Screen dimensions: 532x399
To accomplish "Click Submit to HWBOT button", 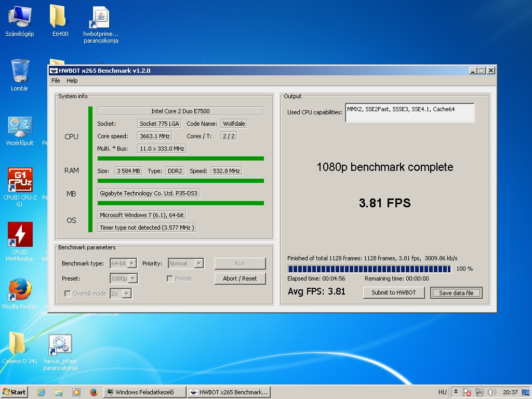I will 394,292.
